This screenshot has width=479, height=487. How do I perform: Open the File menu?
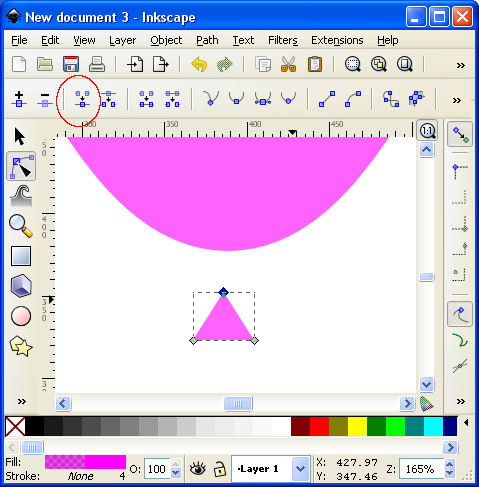(x=19, y=40)
